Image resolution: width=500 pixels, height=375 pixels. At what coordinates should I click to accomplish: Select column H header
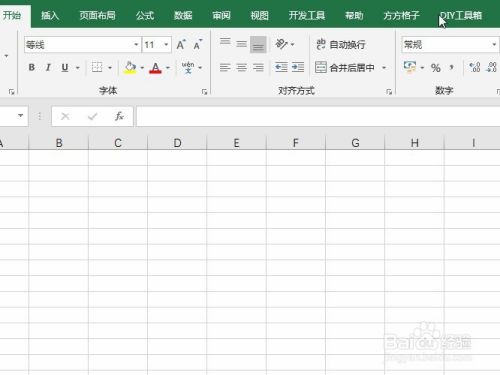click(x=415, y=143)
